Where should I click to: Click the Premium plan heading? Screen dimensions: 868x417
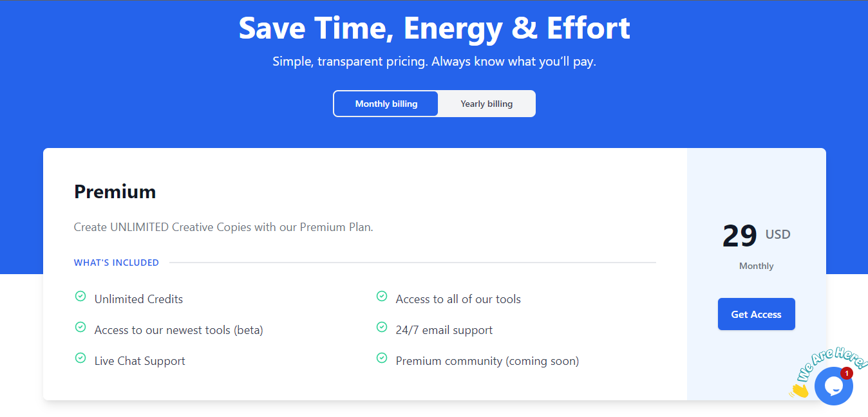(115, 192)
